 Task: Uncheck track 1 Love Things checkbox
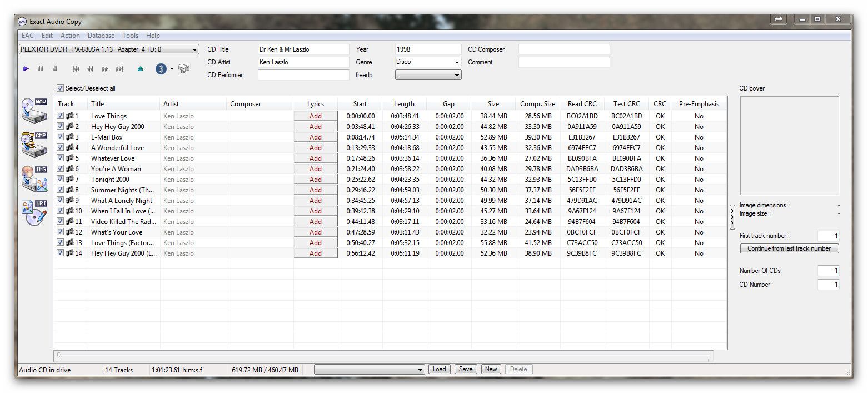60,116
